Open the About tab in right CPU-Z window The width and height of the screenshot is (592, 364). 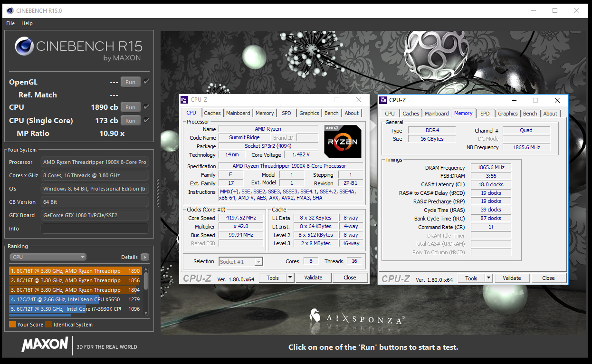550,114
